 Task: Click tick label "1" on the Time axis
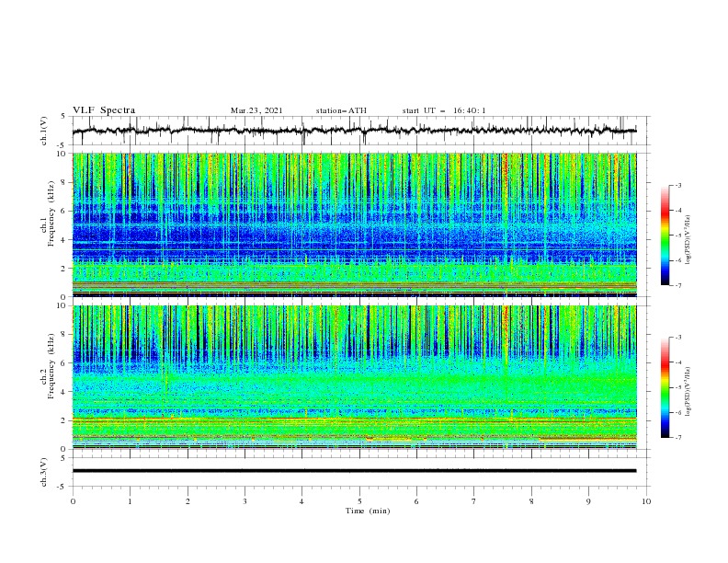(x=130, y=501)
